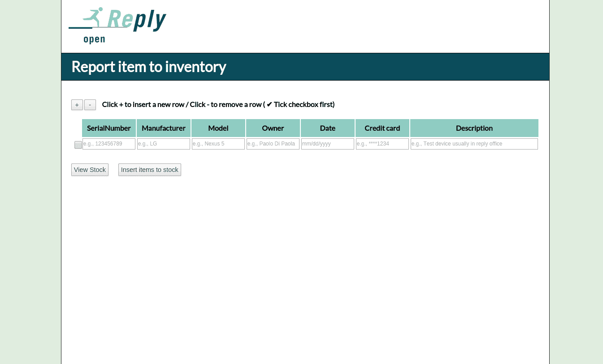Focus the Manufacturer input field
Viewport: 603px width, 364px height.
pyautogui.click(x=164, y=144)
